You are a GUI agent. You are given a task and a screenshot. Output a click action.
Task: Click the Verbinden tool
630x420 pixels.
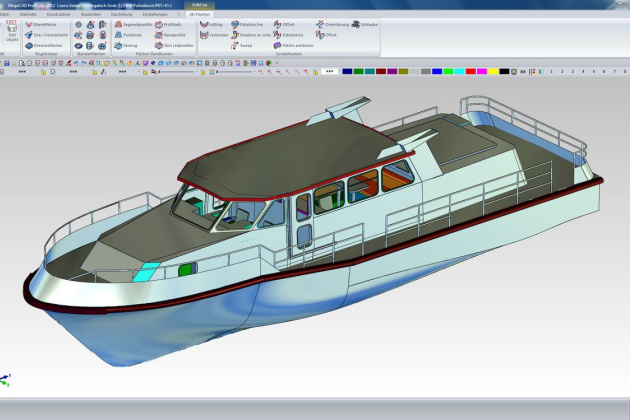pos(214,35)
